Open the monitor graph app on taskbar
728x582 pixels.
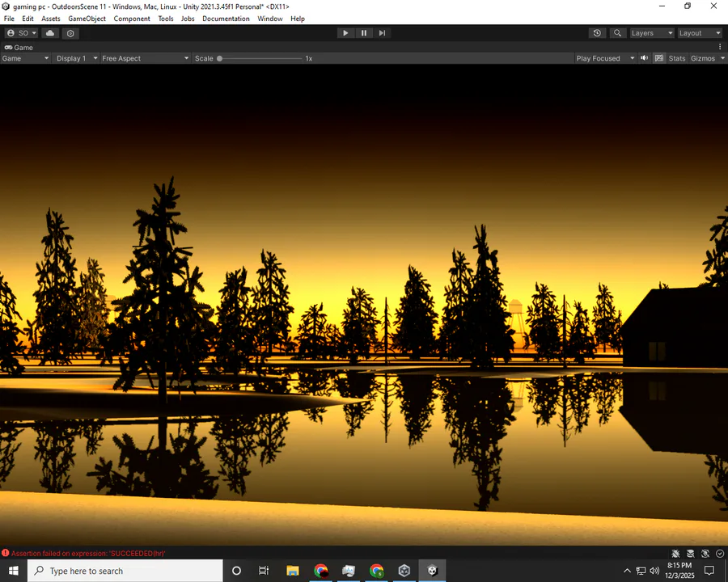[x=348, y=571]
